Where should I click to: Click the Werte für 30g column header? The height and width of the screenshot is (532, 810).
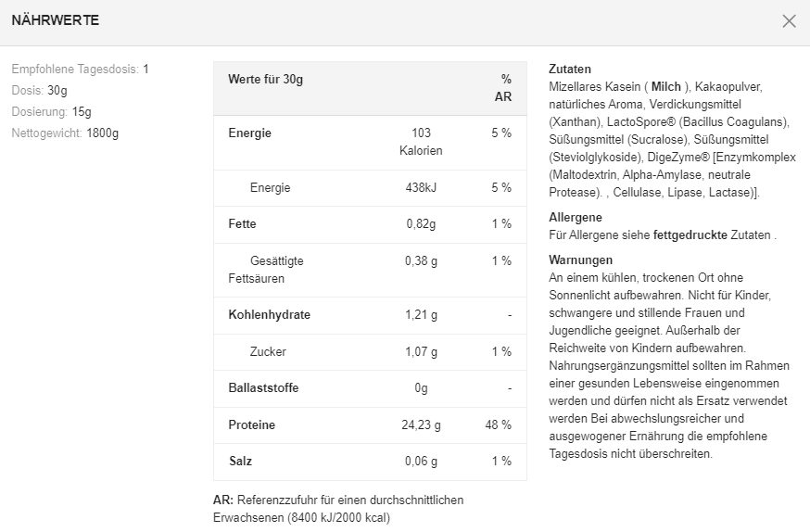pos(265,80)
